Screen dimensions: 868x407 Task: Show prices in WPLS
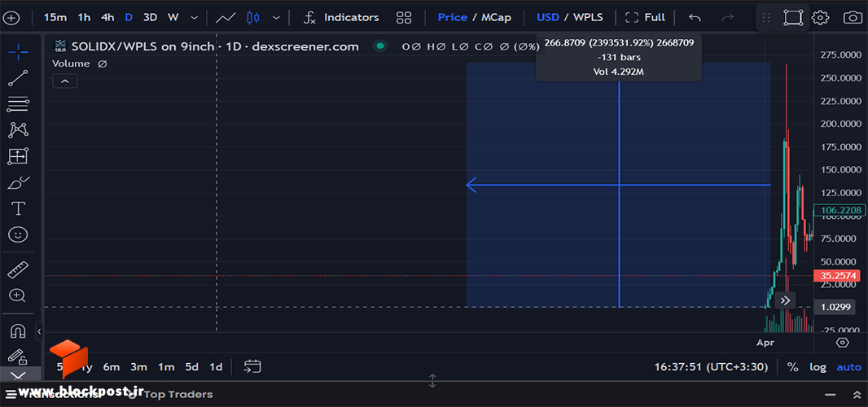click(x=588, y=18)
